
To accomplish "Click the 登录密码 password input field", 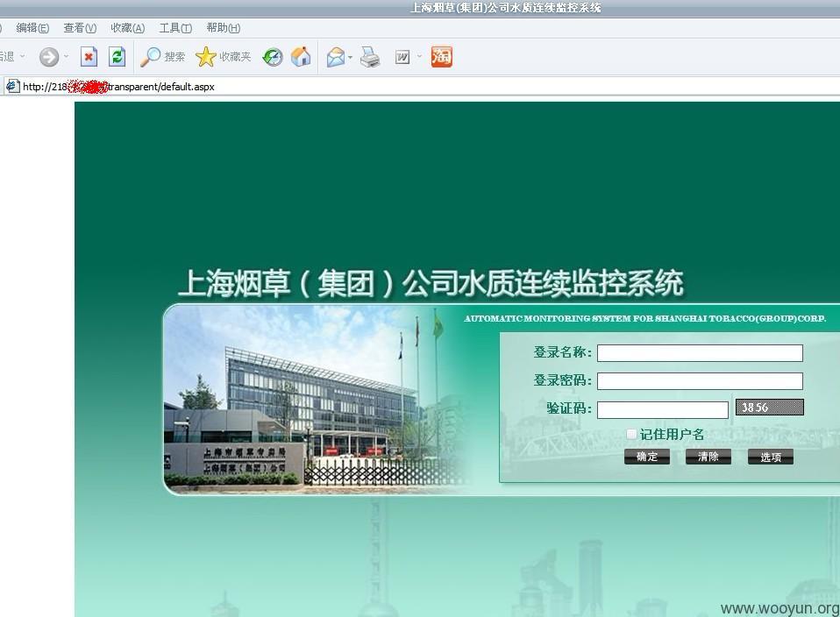I will pyautogui.click(x=700, y=380).
